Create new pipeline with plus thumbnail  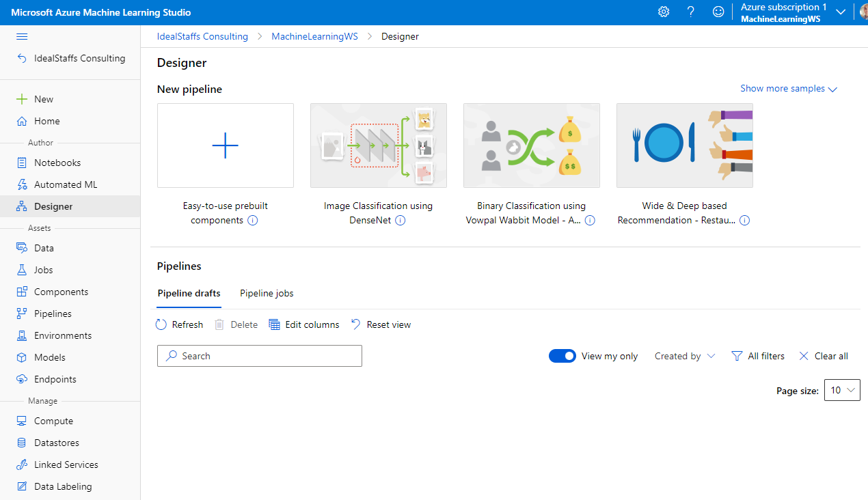coord(225,145)
